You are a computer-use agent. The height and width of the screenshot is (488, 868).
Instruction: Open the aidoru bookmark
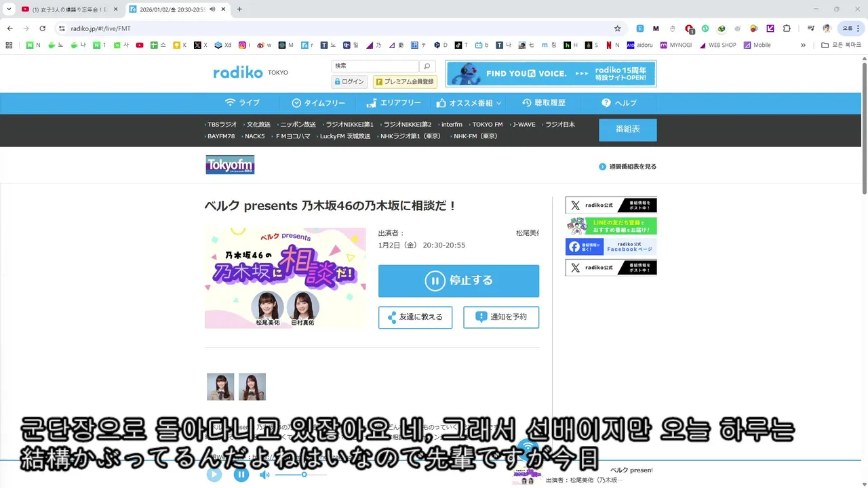639,45
